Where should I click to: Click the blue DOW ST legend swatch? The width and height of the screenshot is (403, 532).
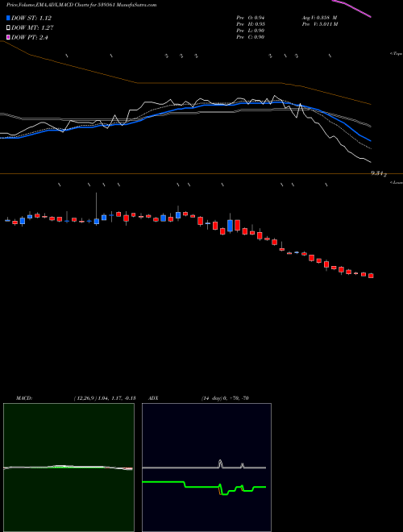point(8,18)
